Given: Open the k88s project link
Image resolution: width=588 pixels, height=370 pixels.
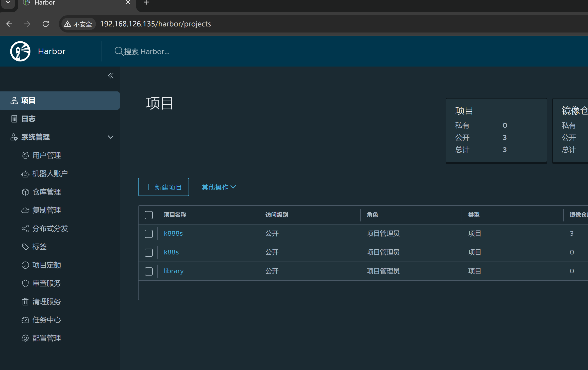Looking at the screenshot, I should (x=171, y=252).
